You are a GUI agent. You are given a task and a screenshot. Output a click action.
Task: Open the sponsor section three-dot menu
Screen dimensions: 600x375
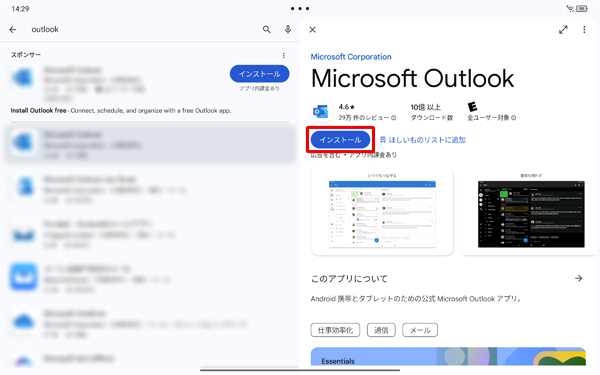point(284,55)
